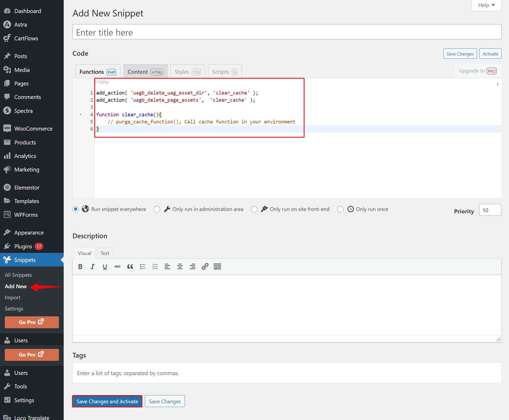Click the Bold formatting icon
509x420 pixels.
80,267
